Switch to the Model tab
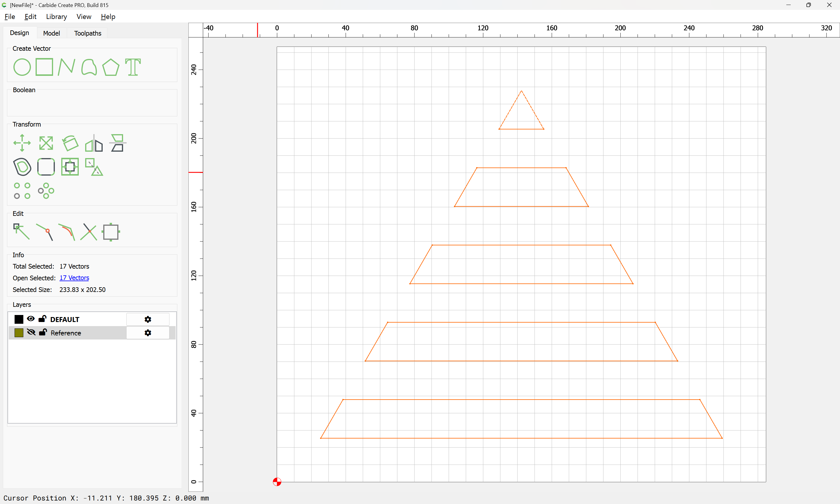This screenshot has height=504, width=840. click(52, 33)
